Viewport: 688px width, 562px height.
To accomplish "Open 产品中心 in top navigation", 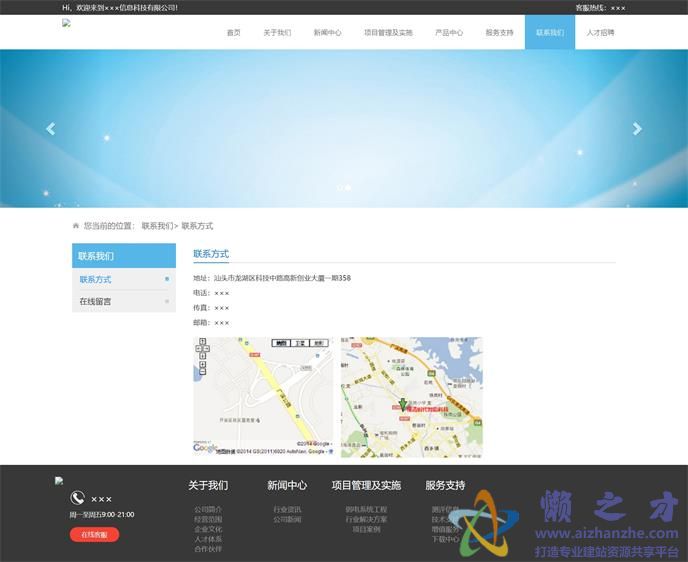I will click(x=449, y=32).
